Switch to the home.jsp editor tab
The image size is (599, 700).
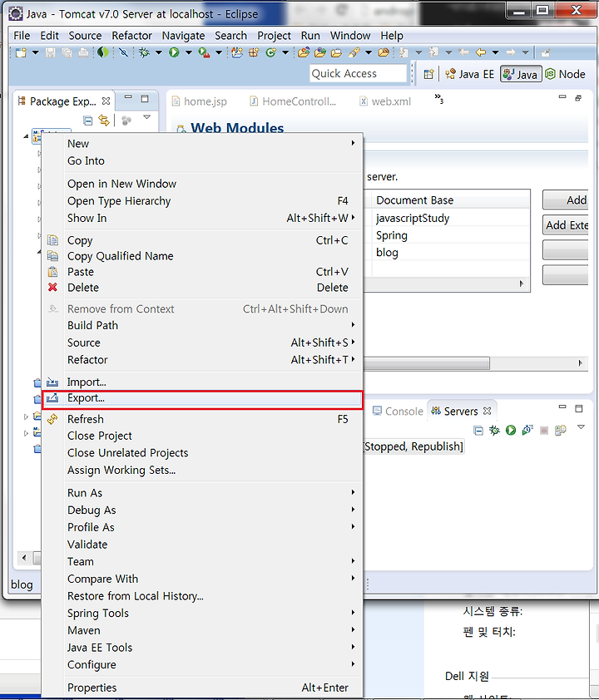(200, 101)
